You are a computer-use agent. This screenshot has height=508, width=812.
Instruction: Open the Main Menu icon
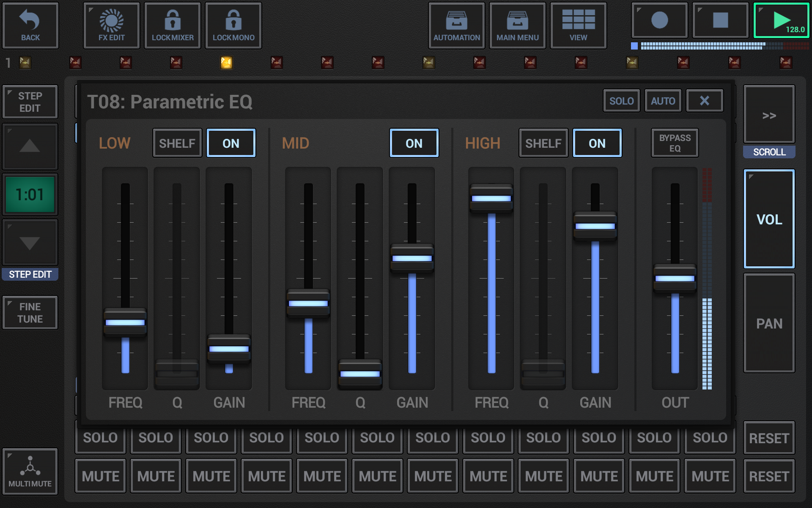[x=517, y=20]
